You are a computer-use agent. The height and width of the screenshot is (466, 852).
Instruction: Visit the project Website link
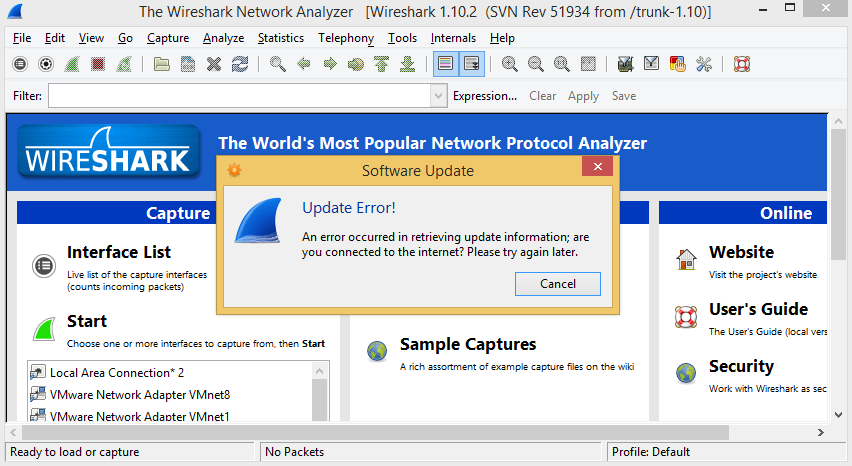[x=741, y=252]
